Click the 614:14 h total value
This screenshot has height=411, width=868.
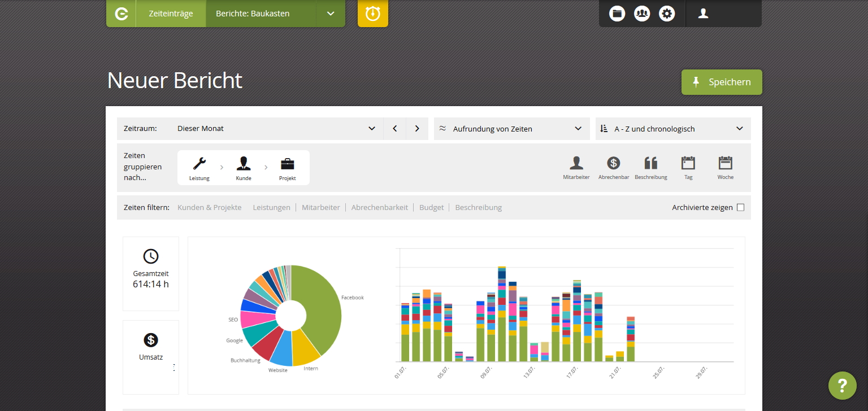[151, 284]
